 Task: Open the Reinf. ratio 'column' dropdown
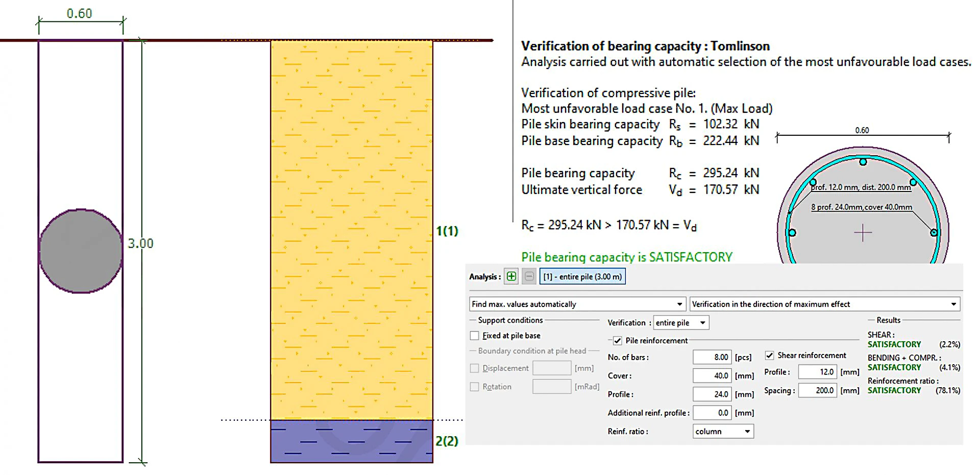[723, 431]
